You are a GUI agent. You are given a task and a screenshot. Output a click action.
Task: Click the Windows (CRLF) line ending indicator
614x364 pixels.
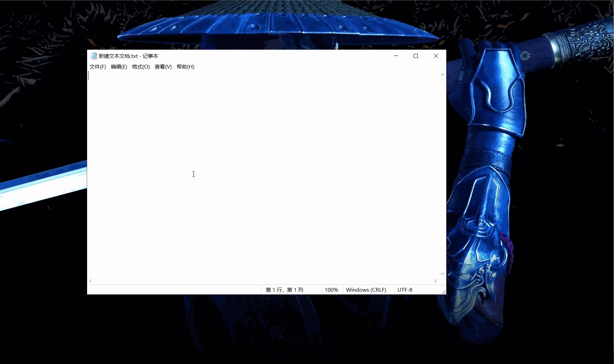[366, 290]
